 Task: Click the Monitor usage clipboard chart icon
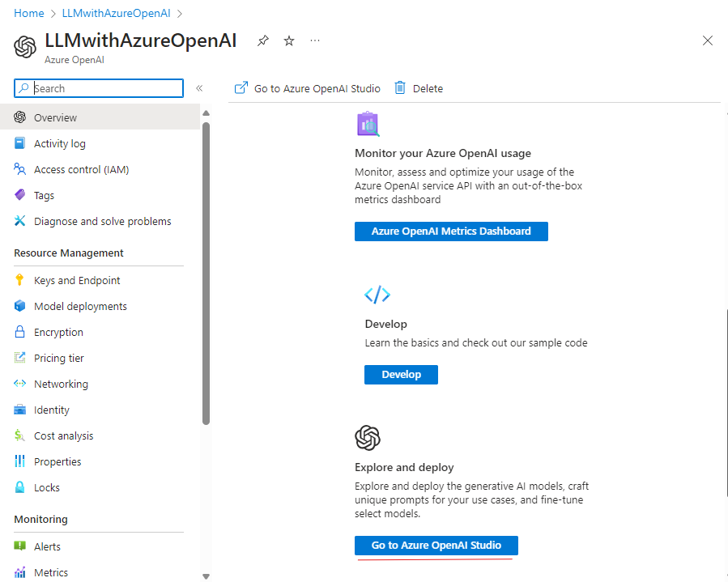point(368,124)
